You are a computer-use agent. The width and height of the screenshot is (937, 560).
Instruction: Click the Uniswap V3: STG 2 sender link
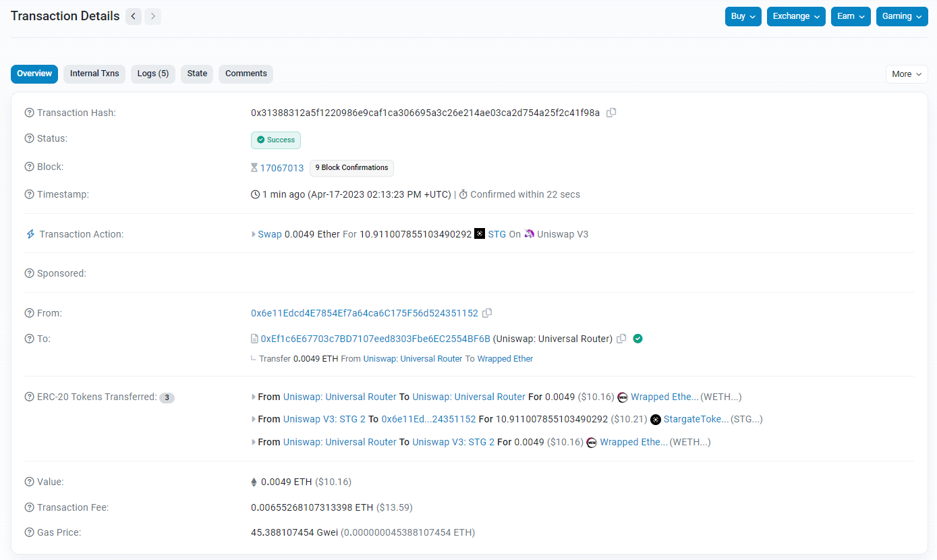324,420
